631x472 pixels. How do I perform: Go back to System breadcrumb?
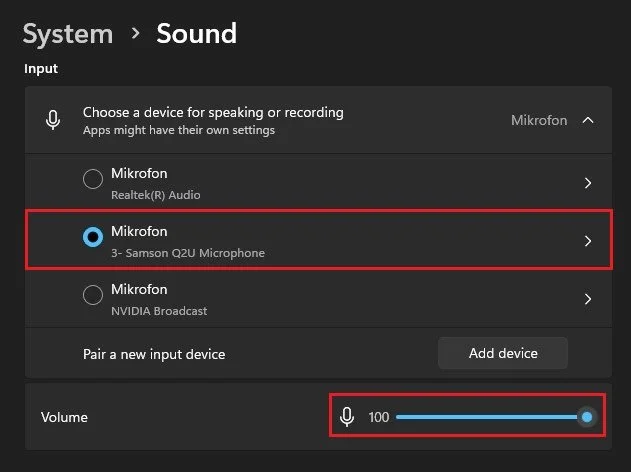pos(68,33)
